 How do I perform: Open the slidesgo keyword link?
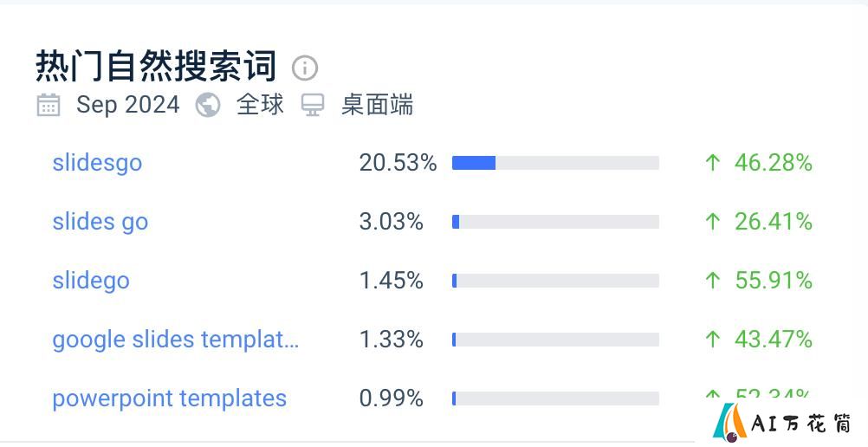97,163
